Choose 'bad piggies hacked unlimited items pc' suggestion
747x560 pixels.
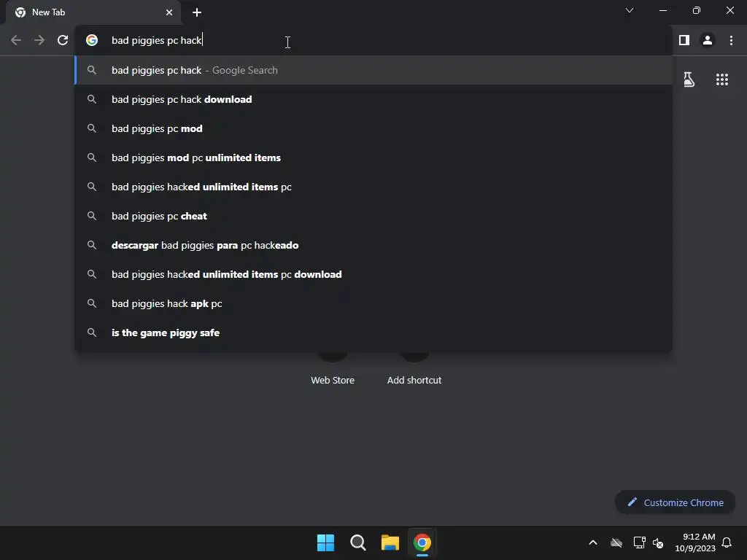[373, 187]
